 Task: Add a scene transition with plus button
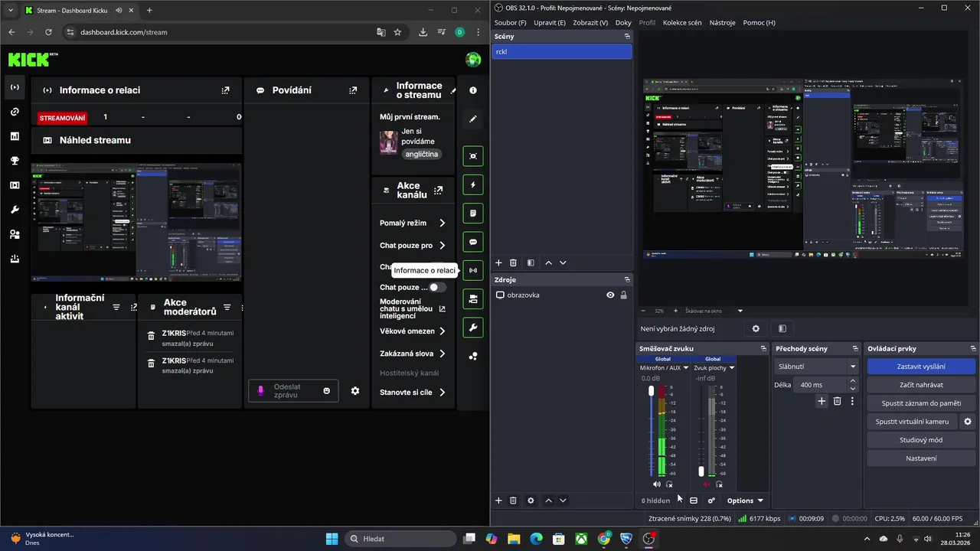(822, 401)
